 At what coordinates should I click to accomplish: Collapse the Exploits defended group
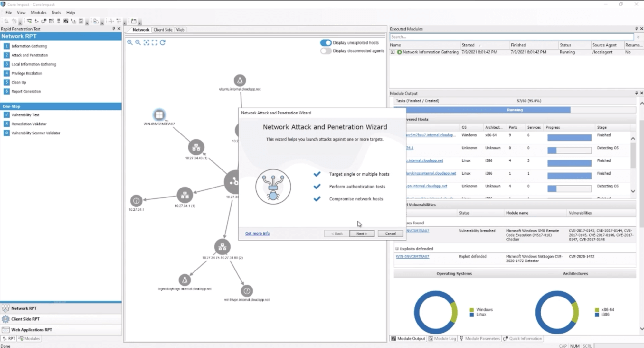click(397, 249)
